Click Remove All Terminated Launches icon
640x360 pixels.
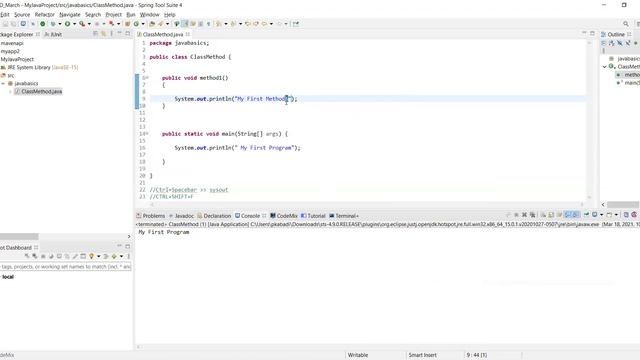pyautogui.click(x=532, y=215)
